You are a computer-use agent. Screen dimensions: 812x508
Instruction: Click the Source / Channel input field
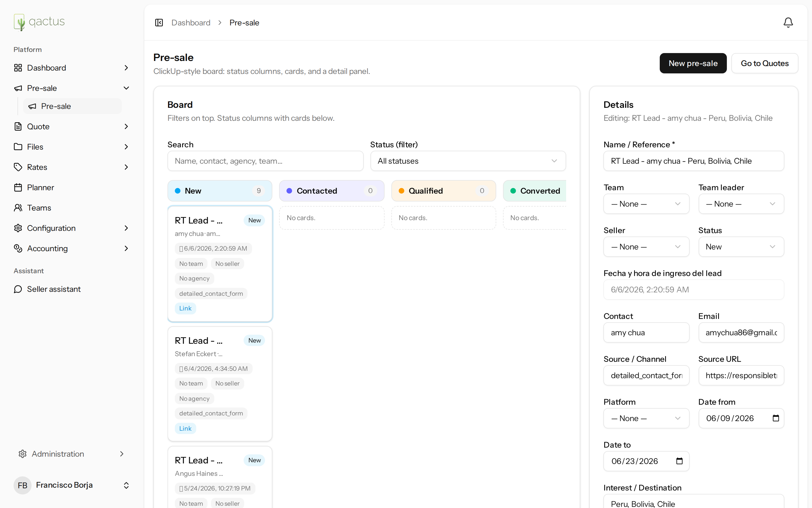(x=646, y=375)
